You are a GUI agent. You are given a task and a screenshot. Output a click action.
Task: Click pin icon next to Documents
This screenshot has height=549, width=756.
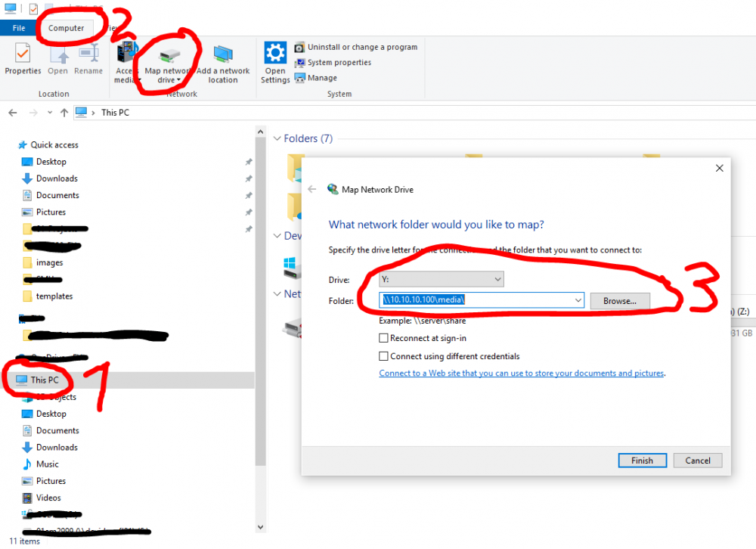(249, 196)
